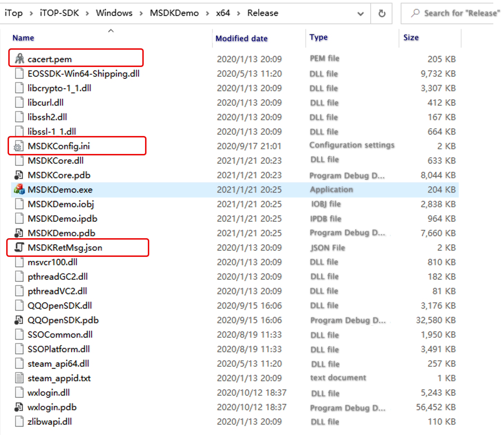Click the SSOCommon.dll file icon
This screenshot has height=435, width=504.
tap(19, 335)
